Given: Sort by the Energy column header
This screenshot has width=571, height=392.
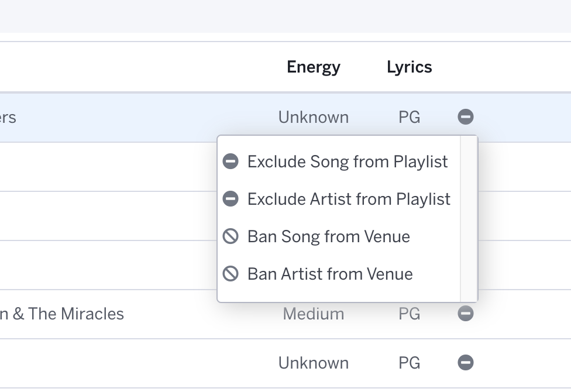Looking at the screenshot, I should tap(314, 67).
